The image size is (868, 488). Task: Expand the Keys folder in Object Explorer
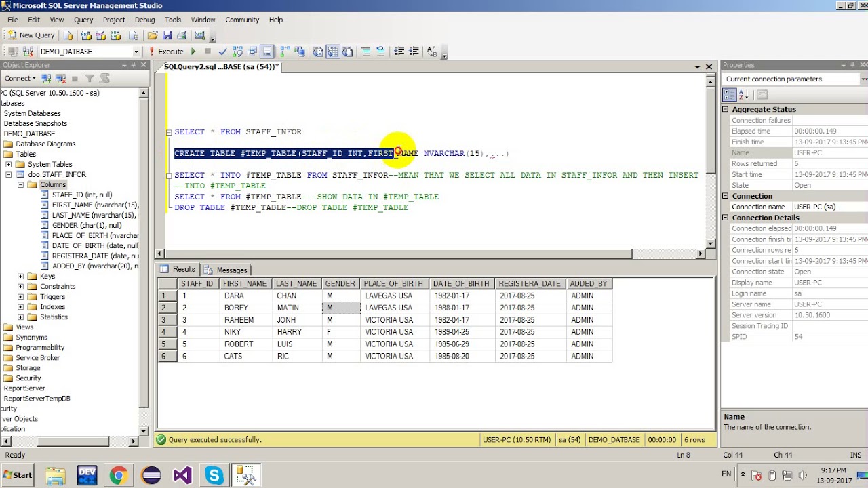click(20, 277)
